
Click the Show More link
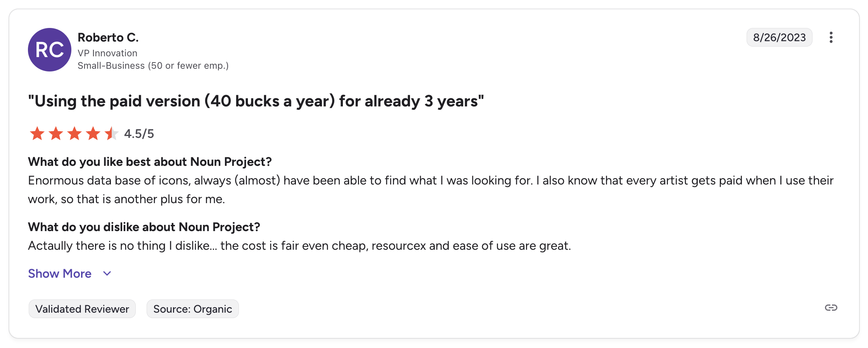[60, 274]
